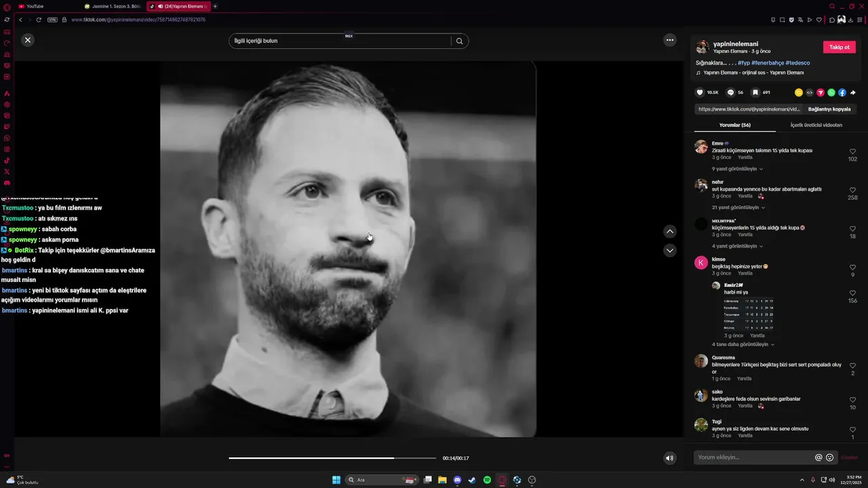Image resolution: width=868 pixels, height=488 pixels.
Task: Send to friends via pink paper-plane icon
Action: [821, 92]
